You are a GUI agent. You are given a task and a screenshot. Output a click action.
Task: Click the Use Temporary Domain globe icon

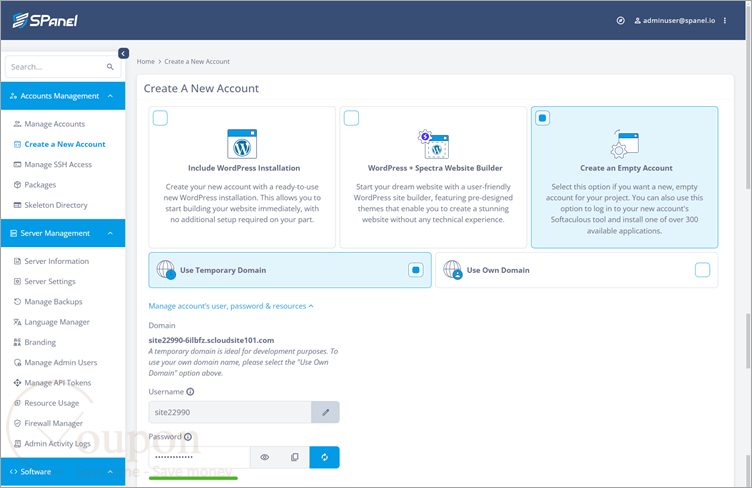pos(166,270)
